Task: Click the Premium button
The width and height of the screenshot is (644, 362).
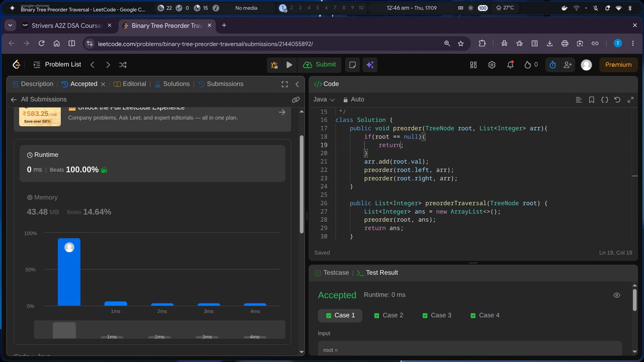Action: coord(618,64)
